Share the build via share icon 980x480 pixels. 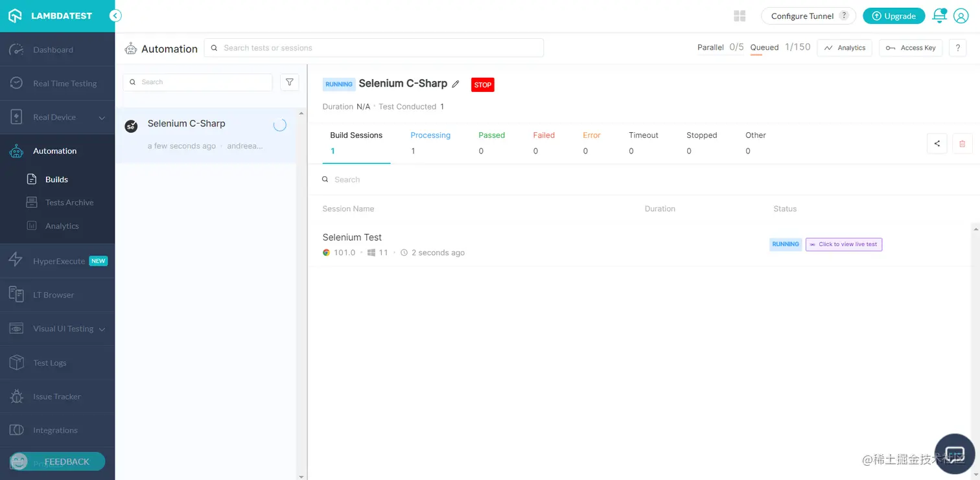937,144
